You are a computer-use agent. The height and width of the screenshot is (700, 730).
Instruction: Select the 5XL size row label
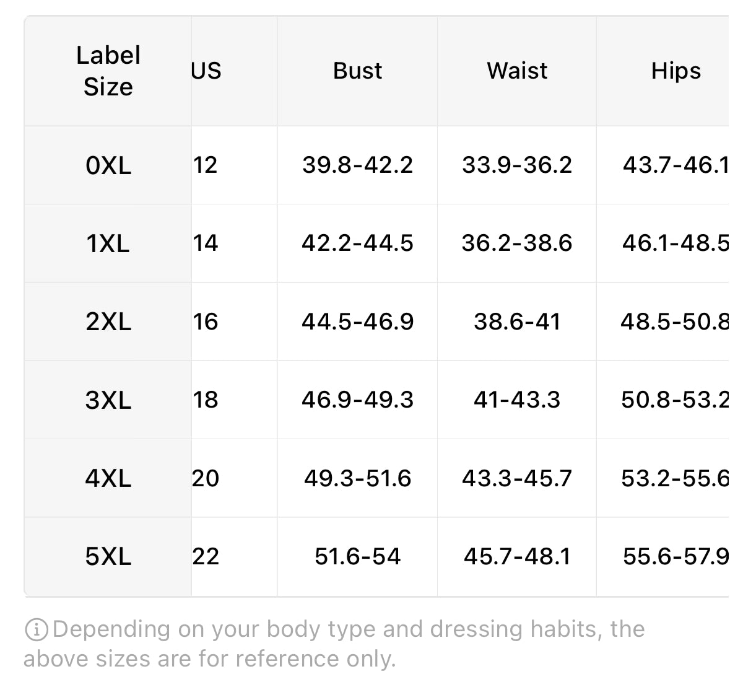point(108,556)
